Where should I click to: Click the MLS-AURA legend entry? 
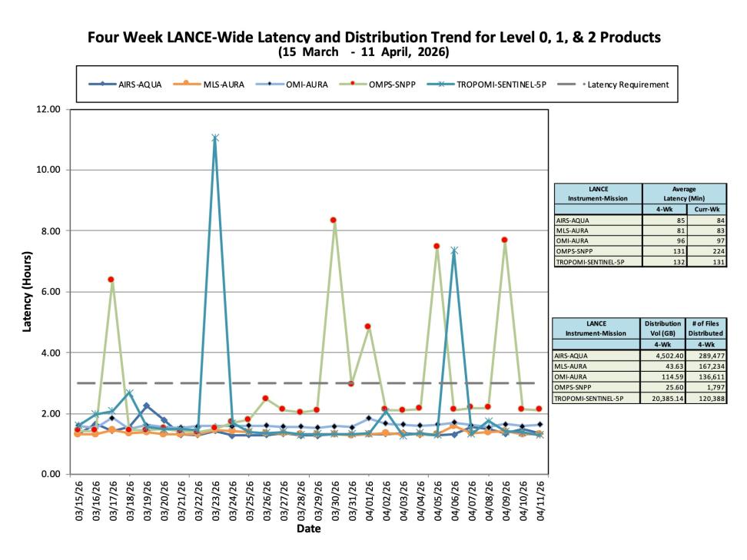pyautogui.click(x=208, y=84)
